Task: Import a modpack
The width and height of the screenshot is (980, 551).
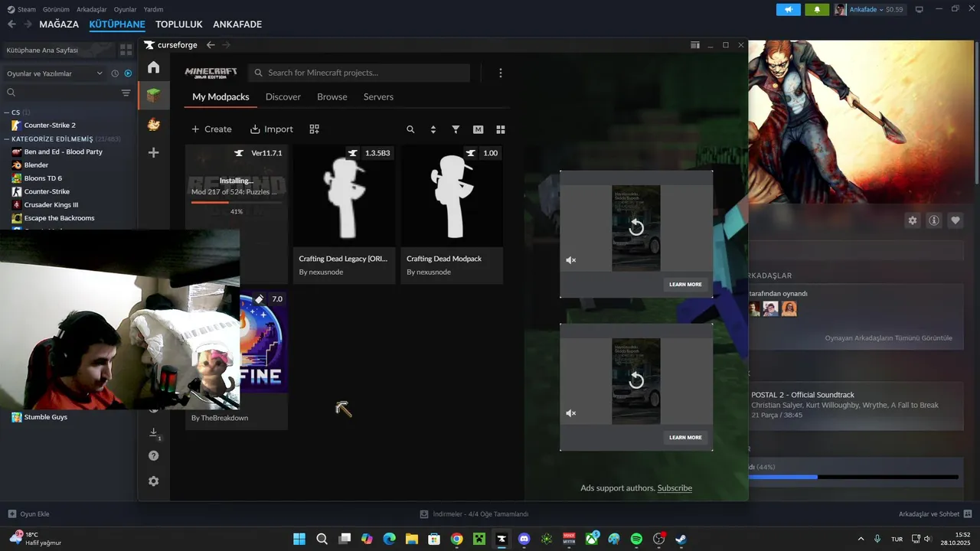Action: coord(272,129)
